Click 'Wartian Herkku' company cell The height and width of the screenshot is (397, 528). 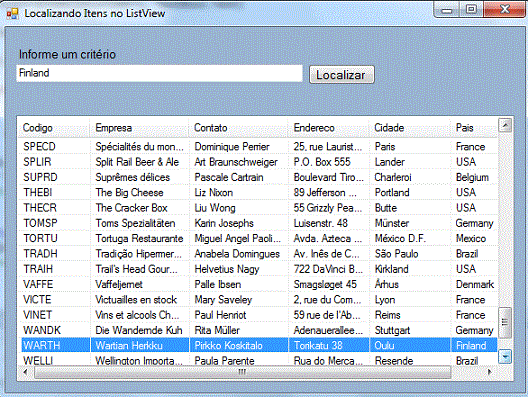[129, 345]
